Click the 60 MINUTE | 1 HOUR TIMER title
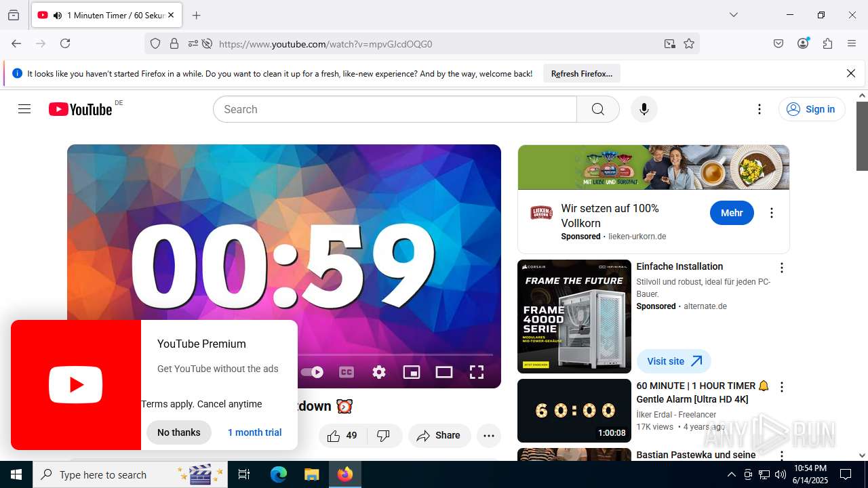Viewport: 868px width, 488px height. coord(703,392)
